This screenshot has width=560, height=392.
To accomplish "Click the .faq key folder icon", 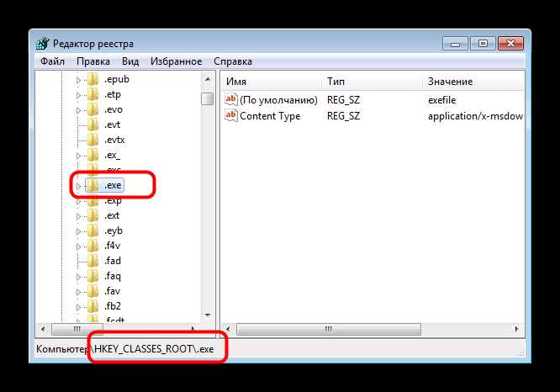I will pos(92,276).
